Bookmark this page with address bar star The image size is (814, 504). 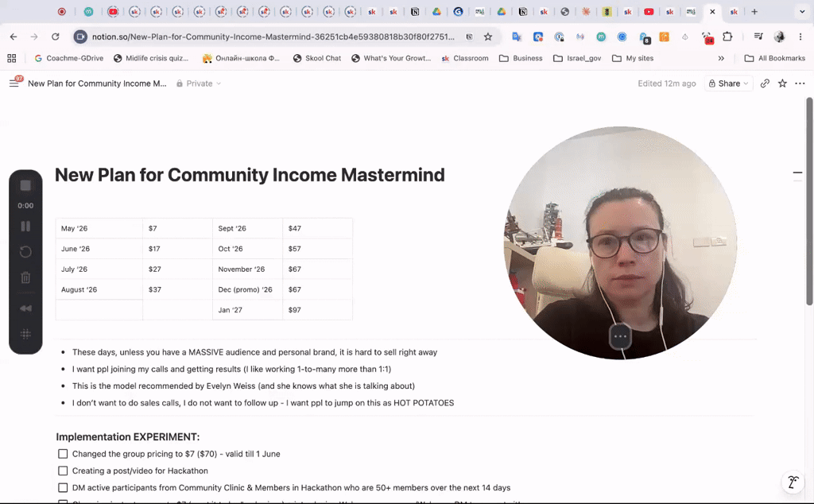pos(488,37)
